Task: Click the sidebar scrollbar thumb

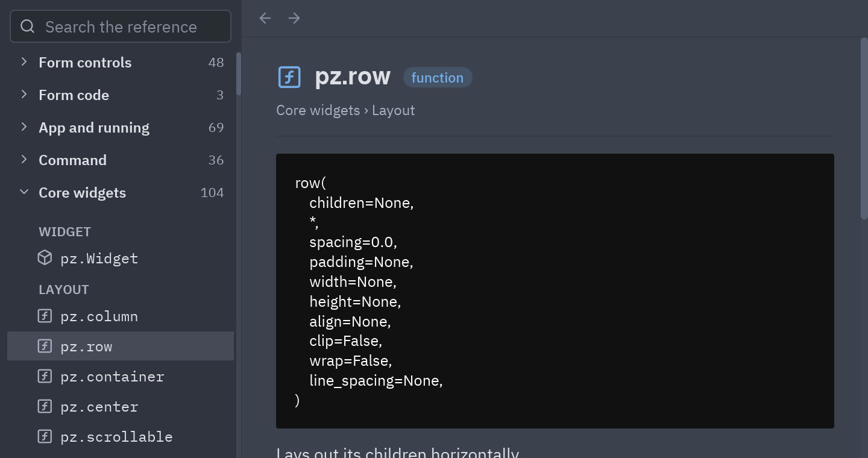Action: coord(239,74)
